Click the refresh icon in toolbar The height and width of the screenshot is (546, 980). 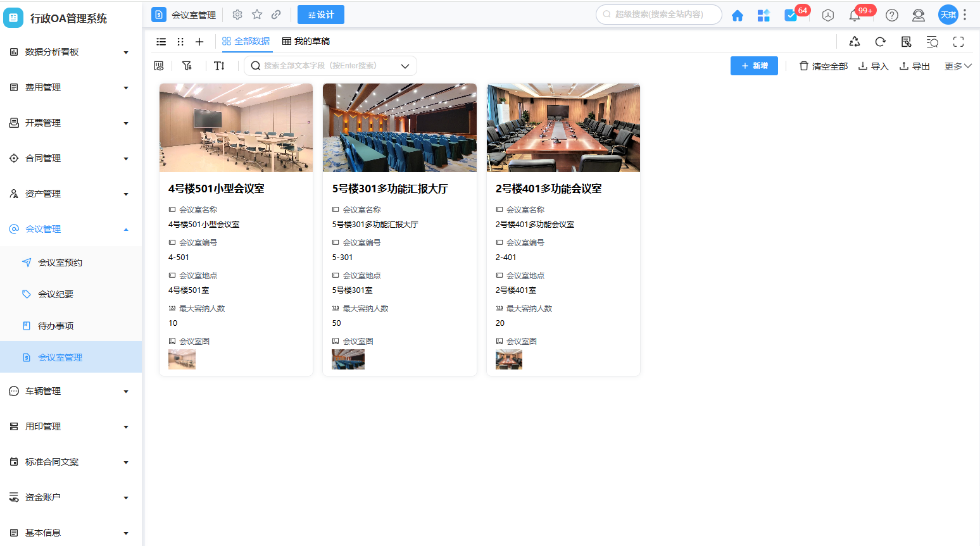coord(880,42)
